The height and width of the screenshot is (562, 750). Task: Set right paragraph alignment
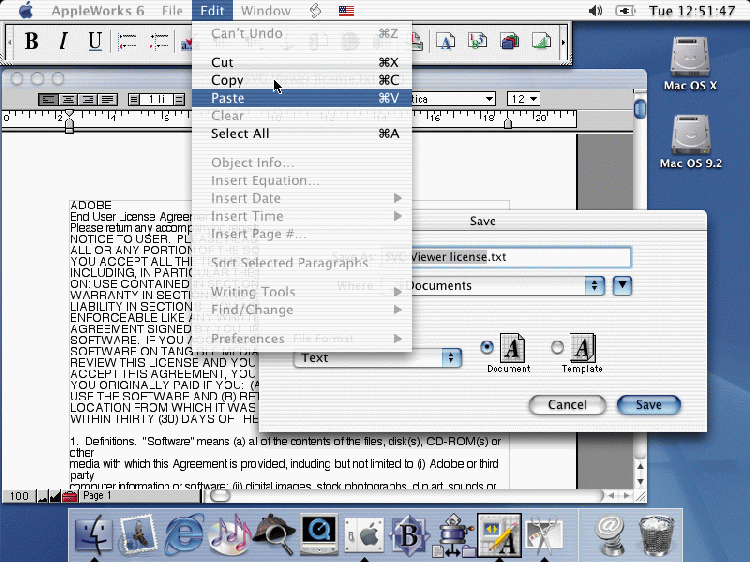[x=88, y=99]
